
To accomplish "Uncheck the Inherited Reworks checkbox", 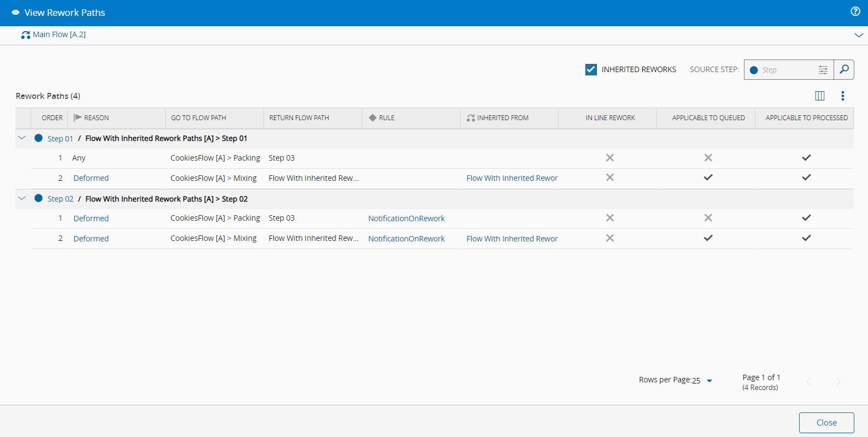I will point(590,69).
